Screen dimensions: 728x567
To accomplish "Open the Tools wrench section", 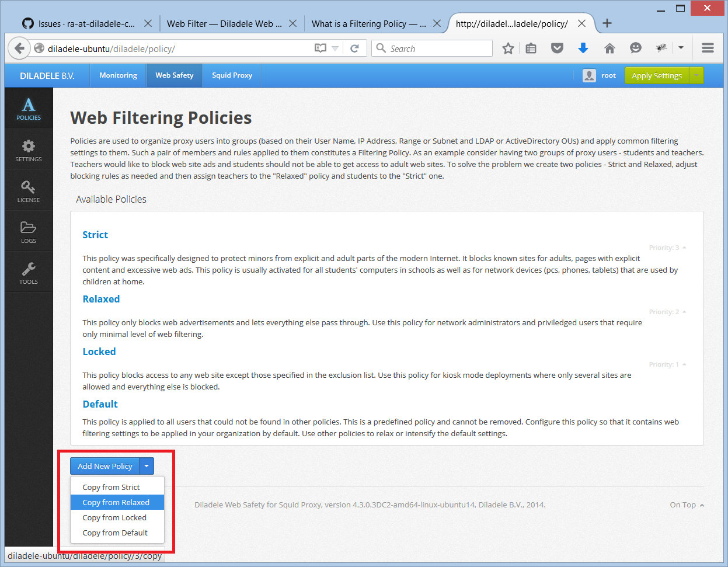I will click(x=29, y=273).
